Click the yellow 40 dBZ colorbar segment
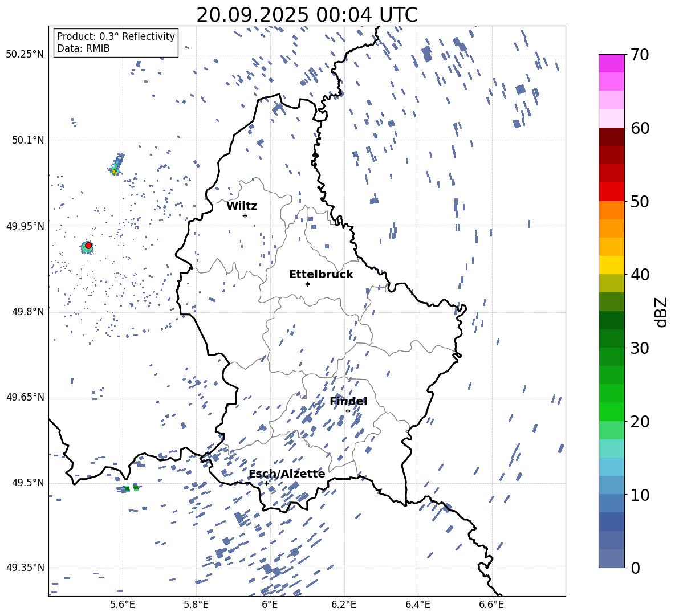675x616 pixels. (611, 266)
